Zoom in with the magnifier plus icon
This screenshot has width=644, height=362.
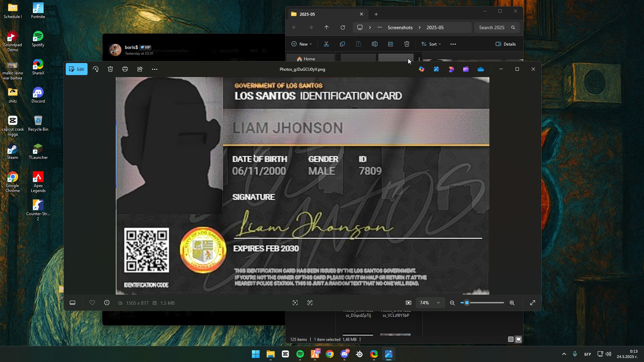coord(512,303)
